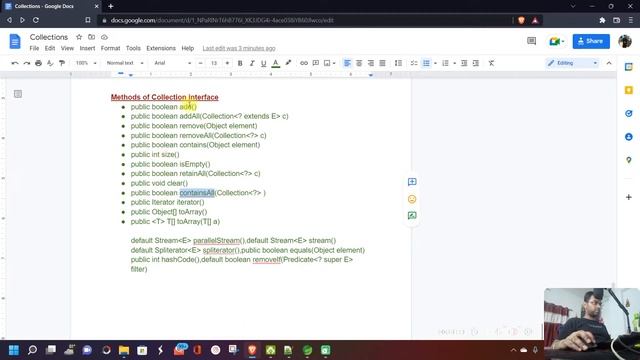This screenshot has width=640, height=360.
Task: Collapse the menus with the up chevron
Action: coord(609,63)
